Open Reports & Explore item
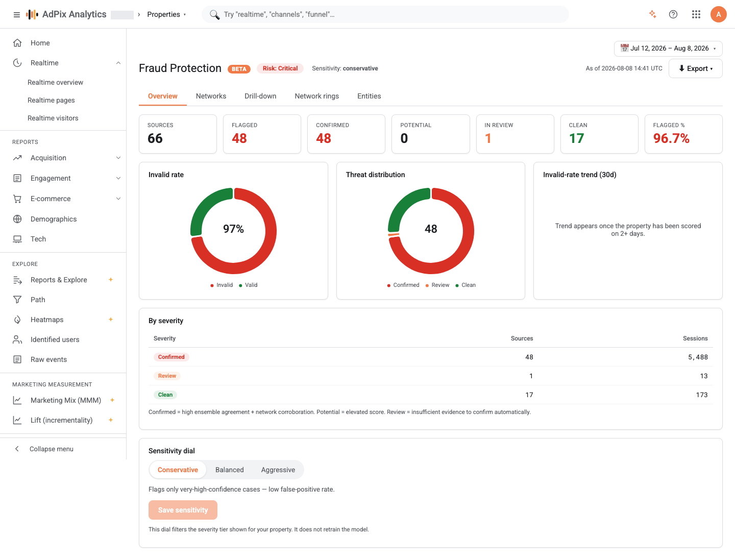 tap(63, 280)
